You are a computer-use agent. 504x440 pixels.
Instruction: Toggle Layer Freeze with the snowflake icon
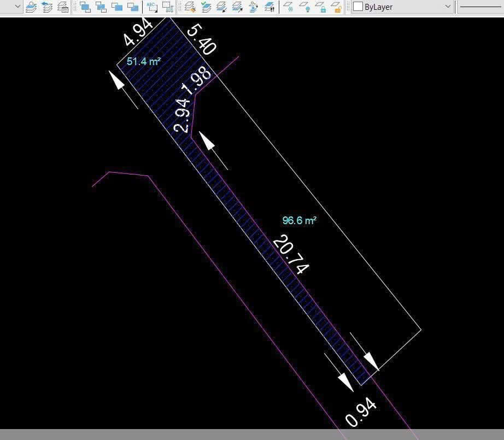(290, 7)
